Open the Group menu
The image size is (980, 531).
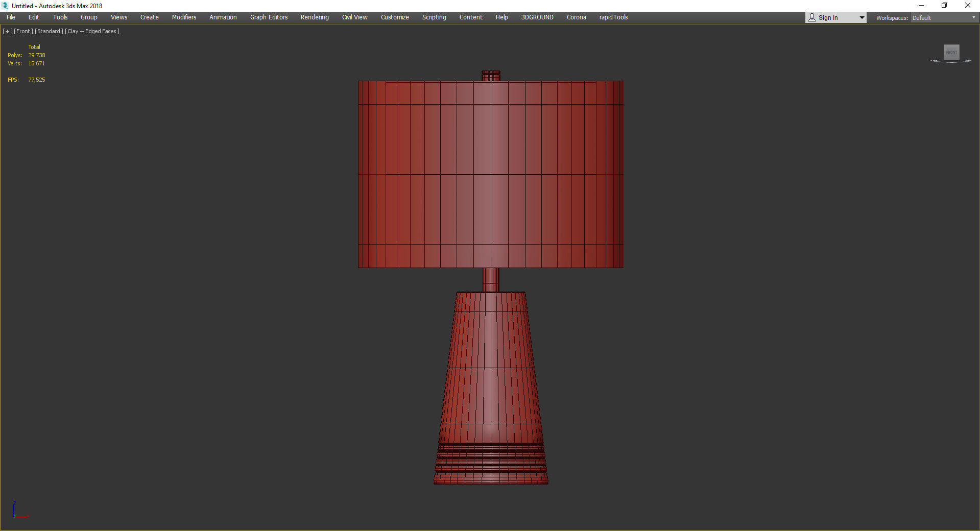tap(89, 17)
